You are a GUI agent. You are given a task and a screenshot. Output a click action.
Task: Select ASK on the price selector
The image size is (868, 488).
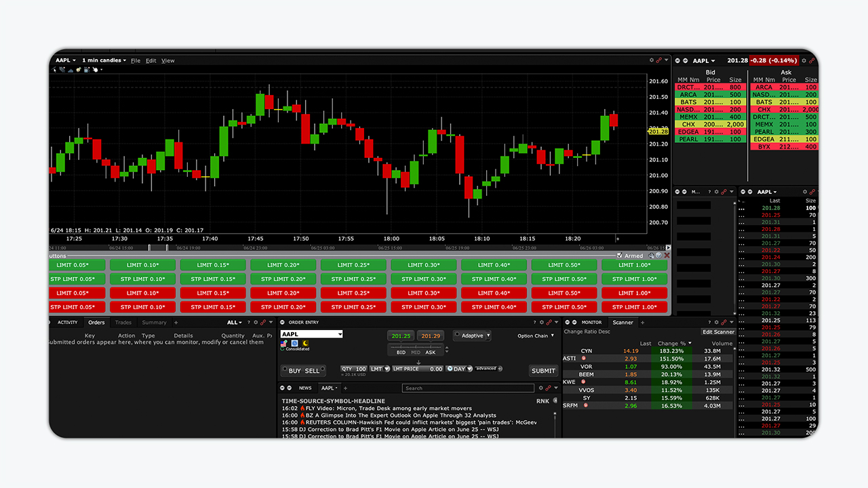pos(431,352)
